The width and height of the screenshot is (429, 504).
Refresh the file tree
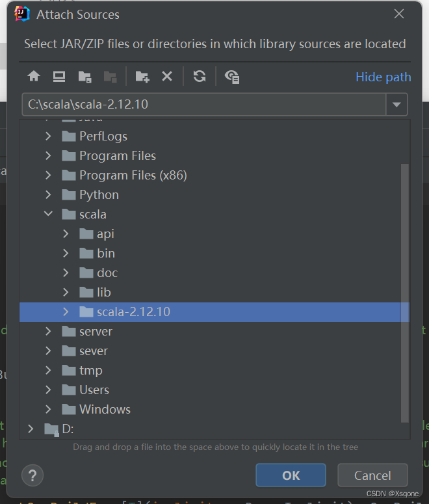(x=200, y=77)
